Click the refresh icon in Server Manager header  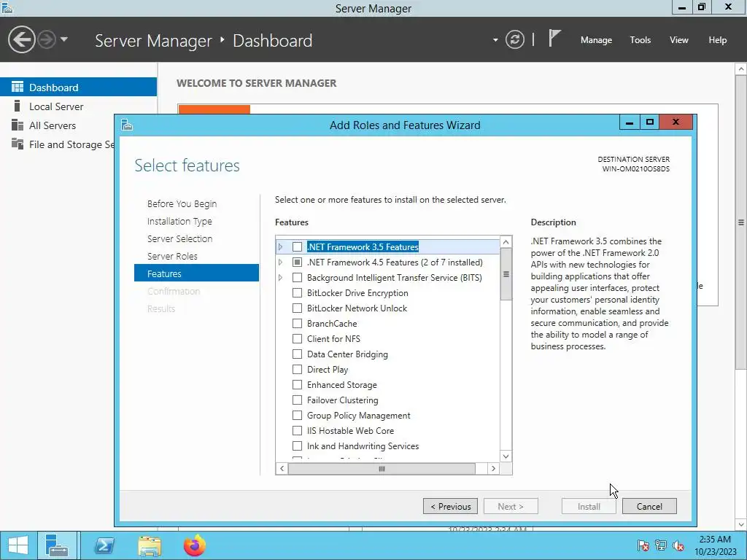tap(514, 39)
